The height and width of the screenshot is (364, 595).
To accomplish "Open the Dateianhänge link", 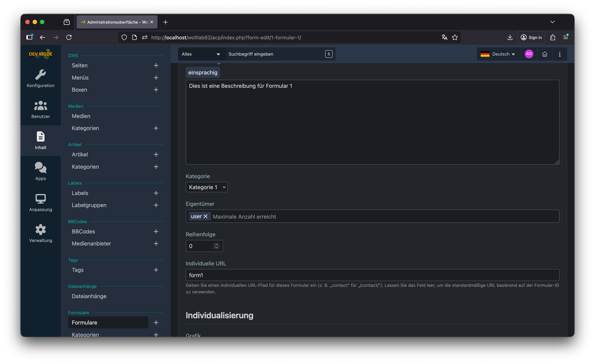I will [x=89, y=296].
